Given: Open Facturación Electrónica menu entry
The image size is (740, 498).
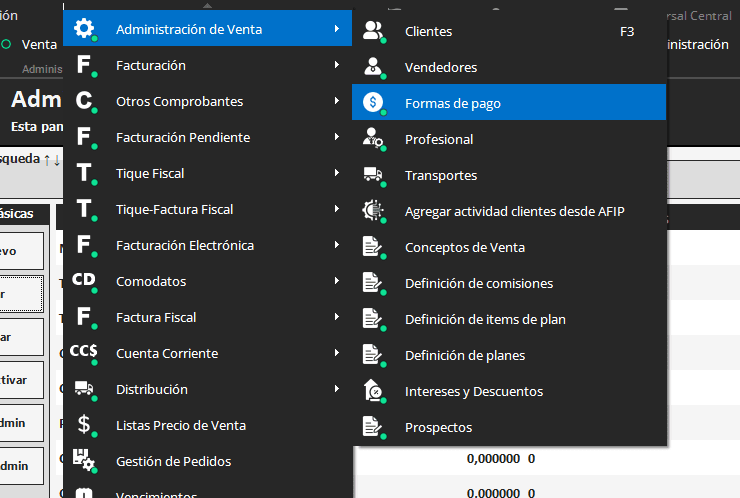Looking at the screenshot, I should [185, 245].
